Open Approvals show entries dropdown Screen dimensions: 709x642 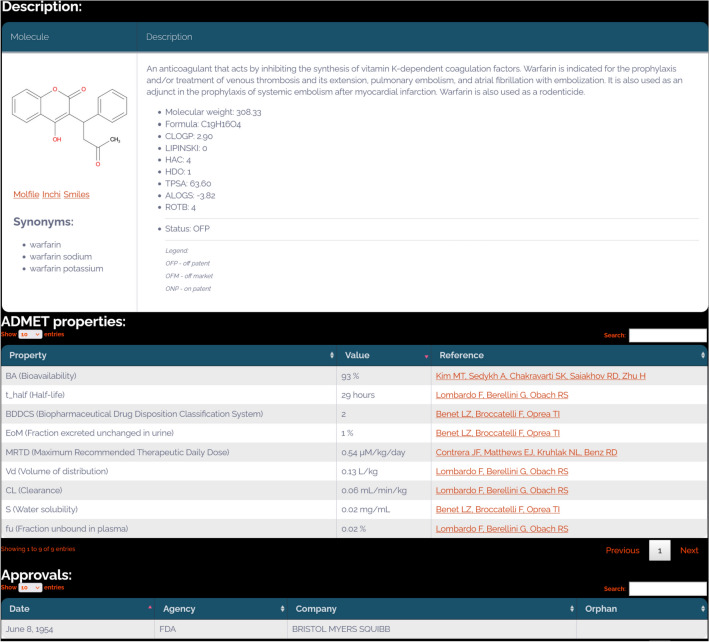point(30,588)
